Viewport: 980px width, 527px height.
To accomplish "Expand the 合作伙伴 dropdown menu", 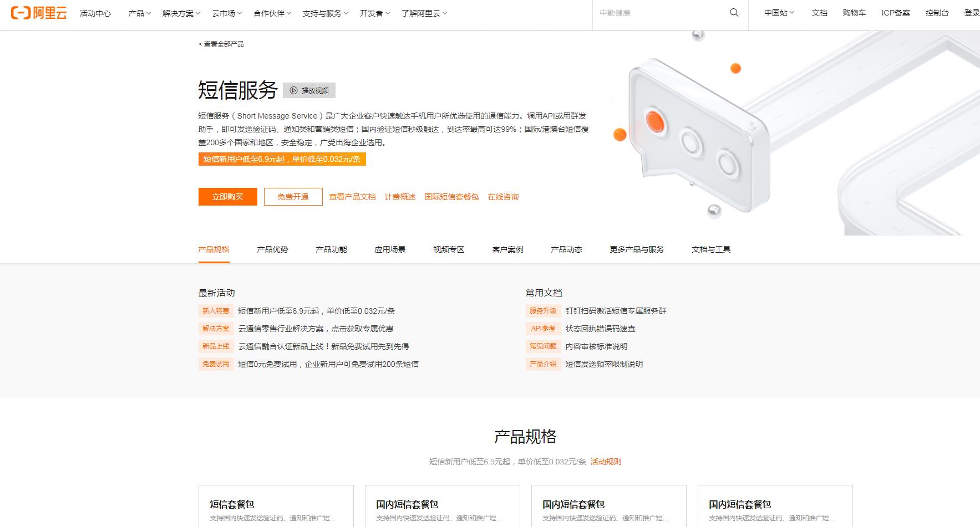I will pos(272,13).
